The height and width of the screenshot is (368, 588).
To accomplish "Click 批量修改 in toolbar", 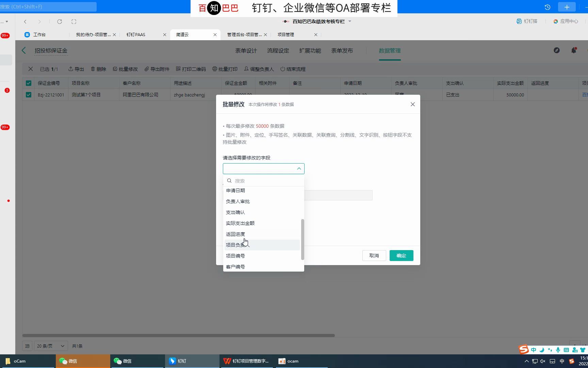I will point(125,69).
